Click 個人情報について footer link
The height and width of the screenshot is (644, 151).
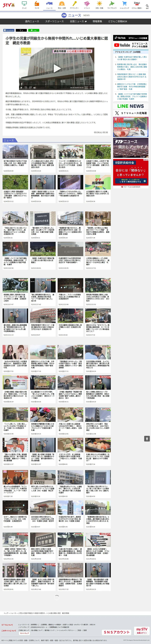[x=37, y=630]
